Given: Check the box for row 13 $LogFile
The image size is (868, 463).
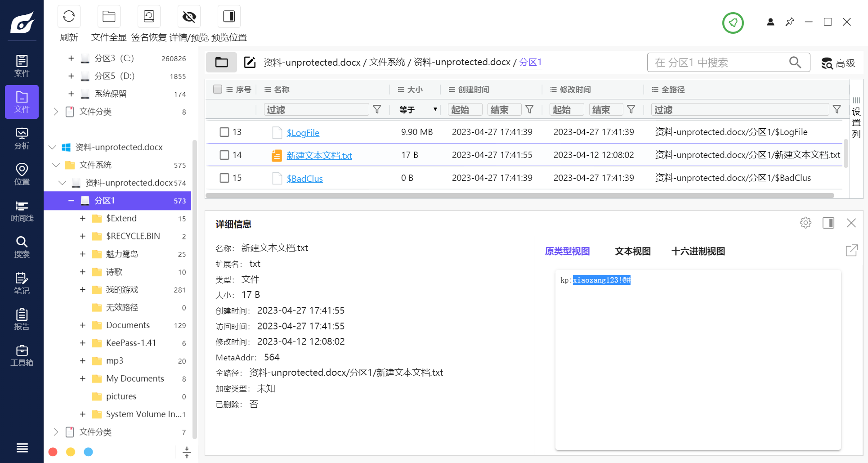Looking at the screenshot, I should pos(224,132).
